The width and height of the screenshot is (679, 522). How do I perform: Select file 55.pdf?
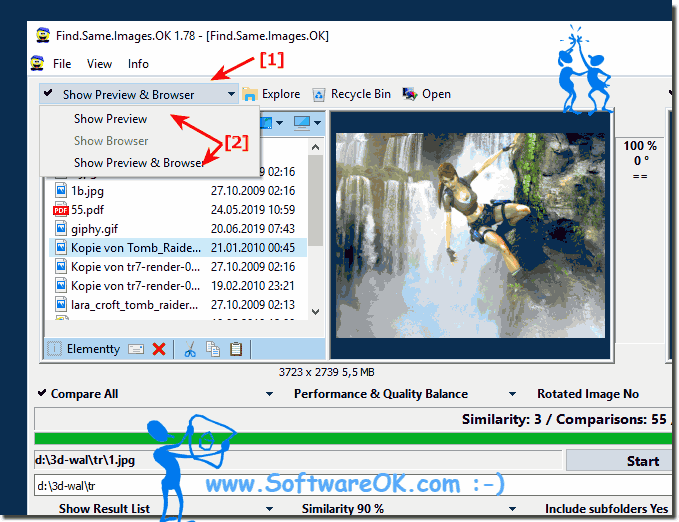(x=87, y=210)
